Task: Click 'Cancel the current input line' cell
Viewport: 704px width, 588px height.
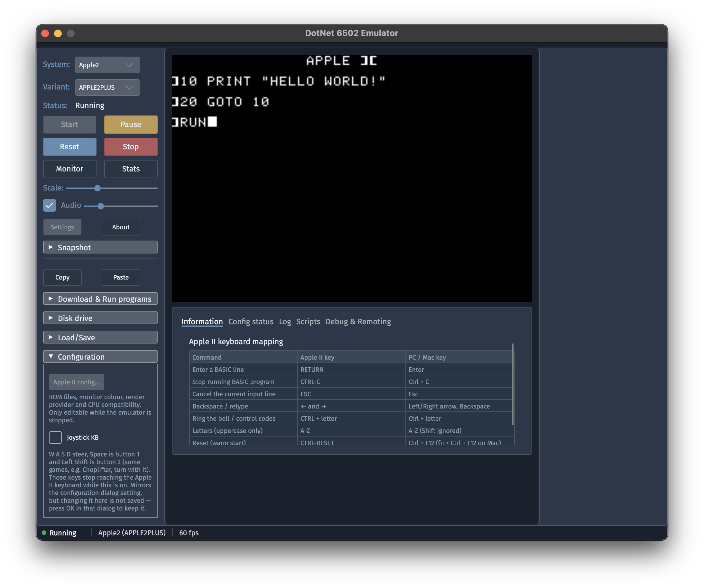Action: point(243,394)
